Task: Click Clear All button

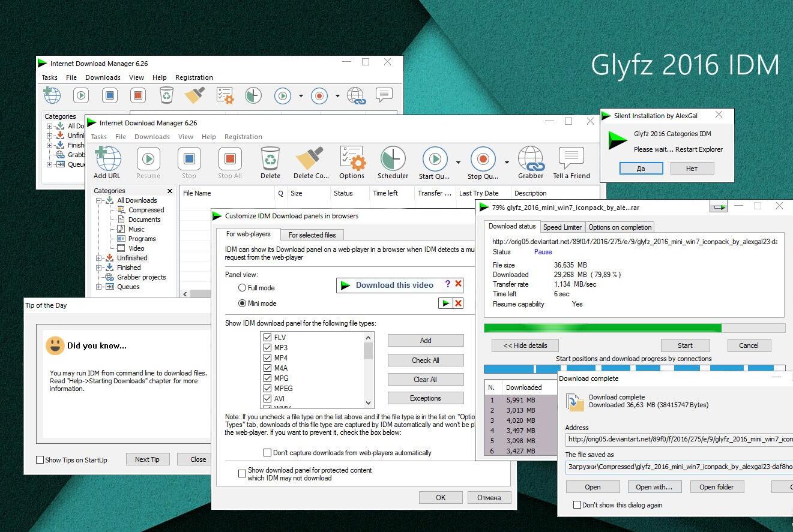Action: 426,380
